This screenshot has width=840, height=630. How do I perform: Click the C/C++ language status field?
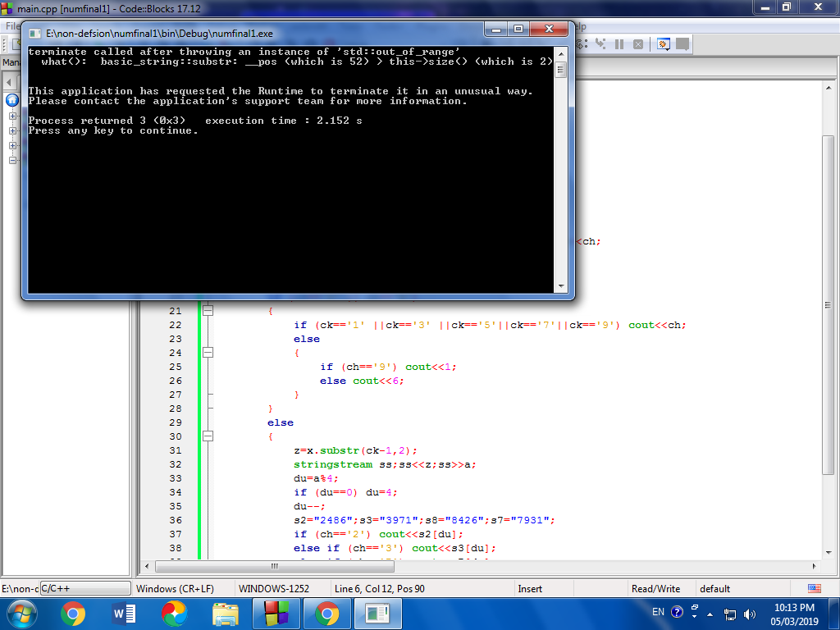click(85, 588)
